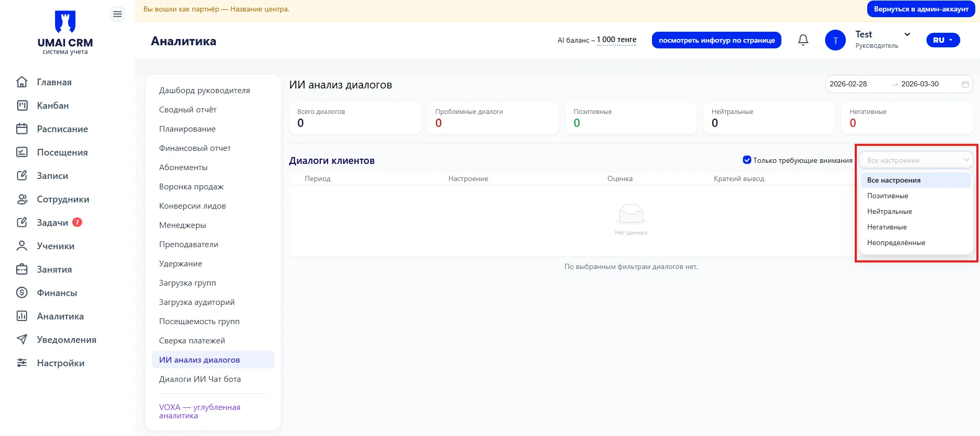Select ИИ анализ диалогов item
Screen dimensions: 980x436
[213, 360]
